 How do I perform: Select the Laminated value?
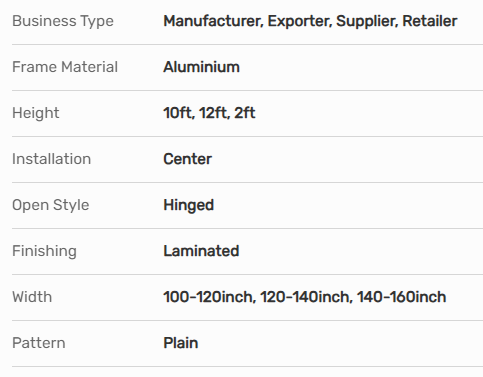[201, 251]
